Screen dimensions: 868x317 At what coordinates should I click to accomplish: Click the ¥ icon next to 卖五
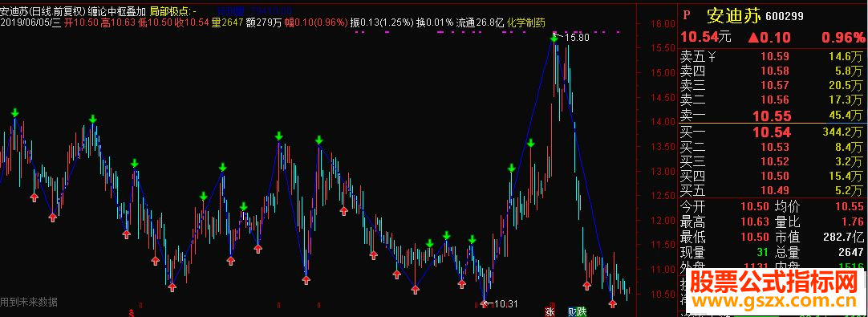click(712, 56)
